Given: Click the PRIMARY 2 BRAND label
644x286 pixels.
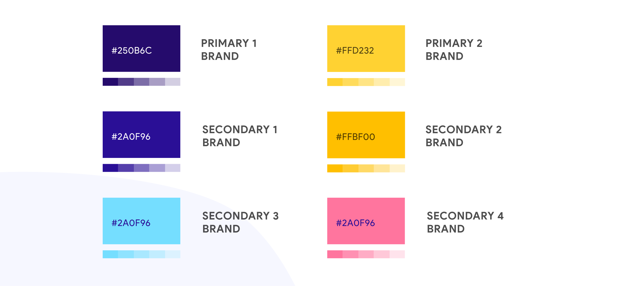Looking at the screenshot, I should (x=454, y=50).
